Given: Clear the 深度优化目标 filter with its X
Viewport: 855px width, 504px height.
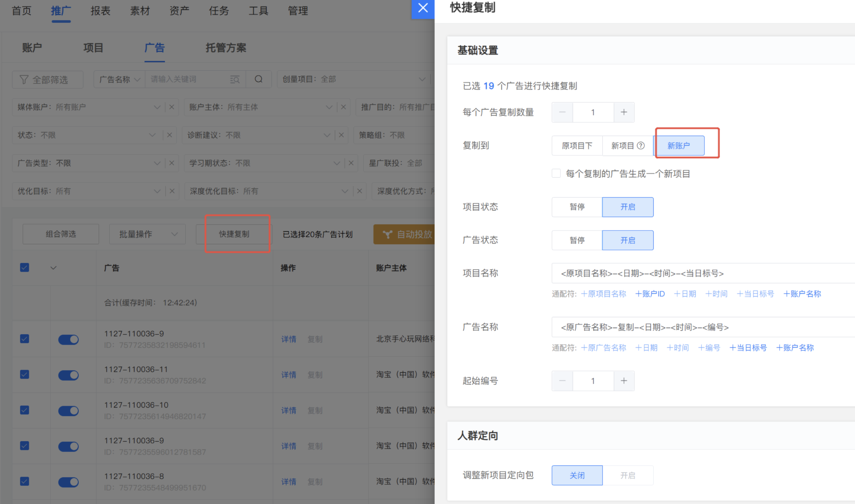Looking at the screenshot, I should (359, 191).
